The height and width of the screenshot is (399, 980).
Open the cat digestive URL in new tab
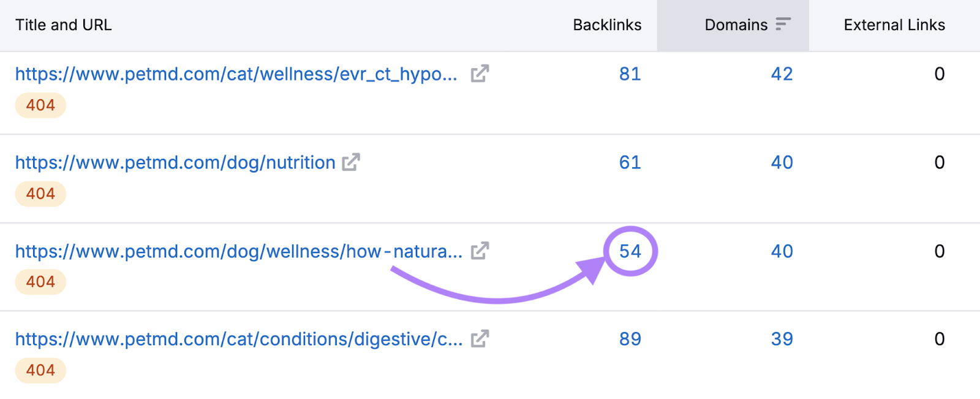click(480, 339)
